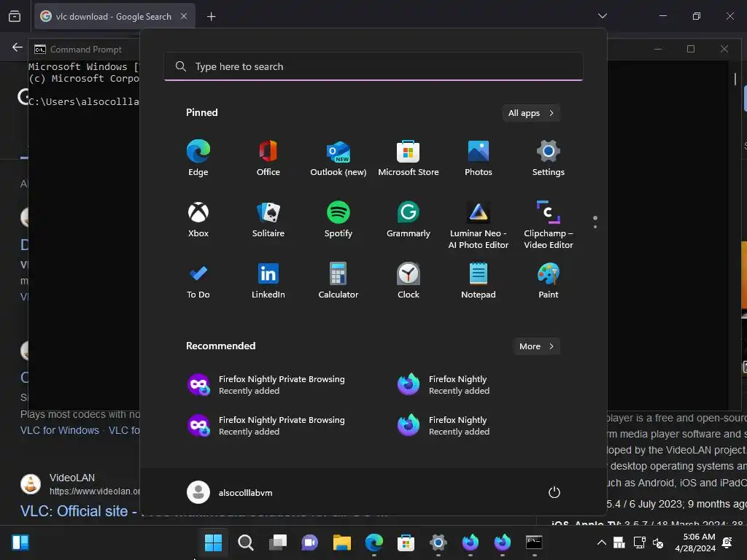The width and height of the screenshot is (747, 560).
Task: Go to next page of pinned apps
Action: pos(595,226)
